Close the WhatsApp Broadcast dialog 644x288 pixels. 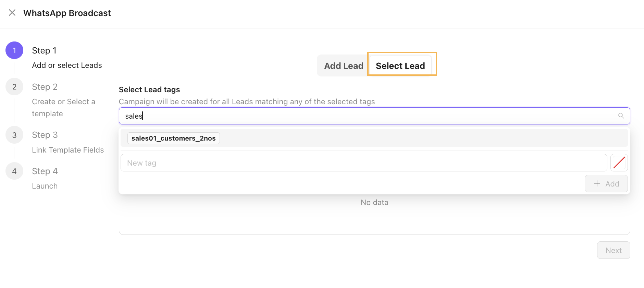(12, 13)
